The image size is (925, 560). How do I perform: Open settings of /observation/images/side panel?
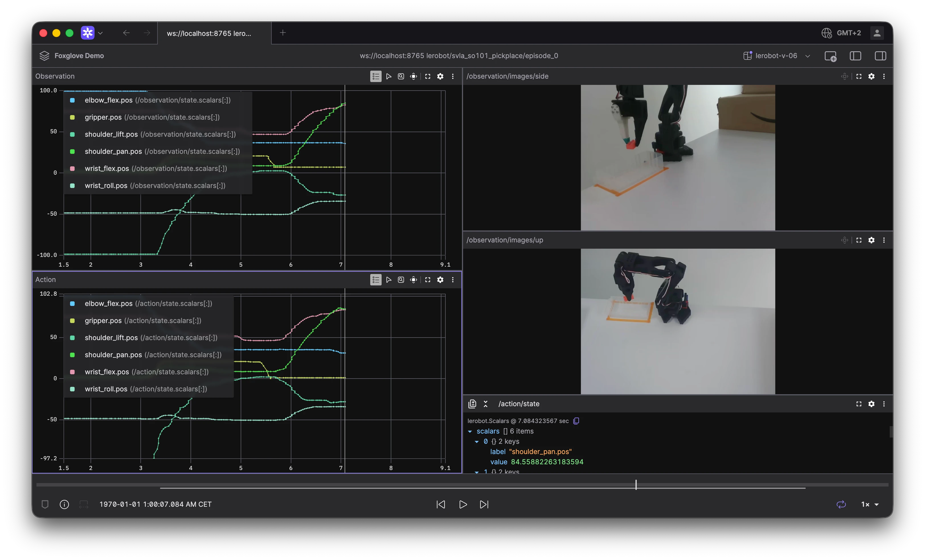871,76
